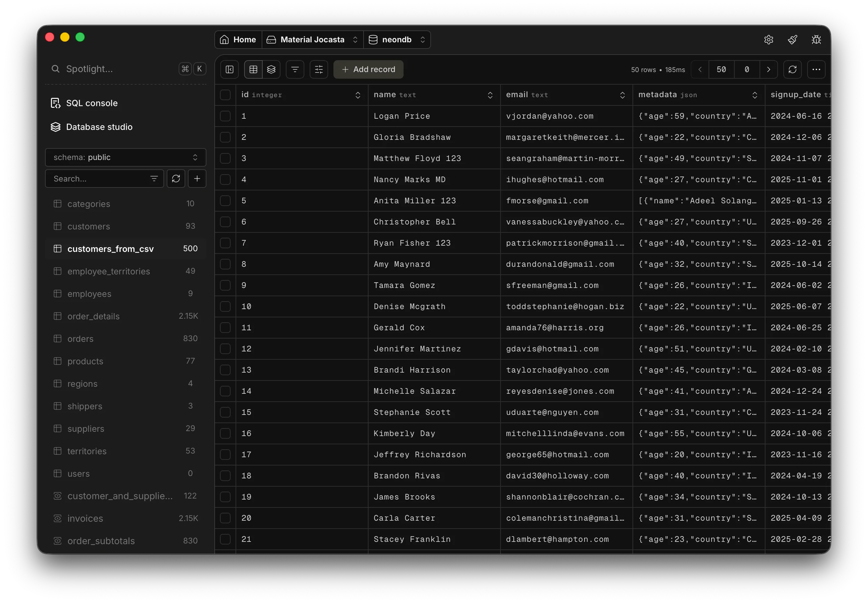The width and height of the screenshot is (868, 603).
Task: Open the row filter icon
Action: click(295, 69)
